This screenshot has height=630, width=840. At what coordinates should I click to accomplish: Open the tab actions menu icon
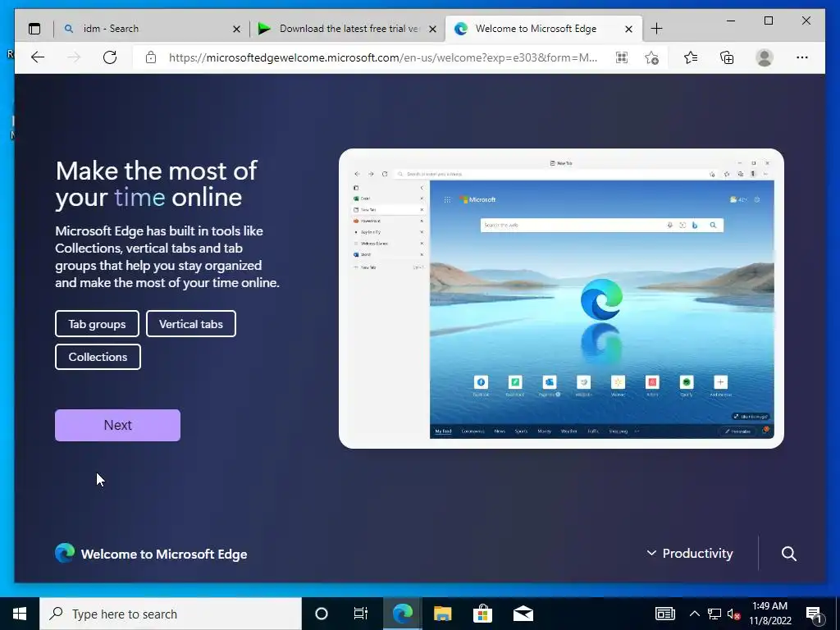[34, 29]
